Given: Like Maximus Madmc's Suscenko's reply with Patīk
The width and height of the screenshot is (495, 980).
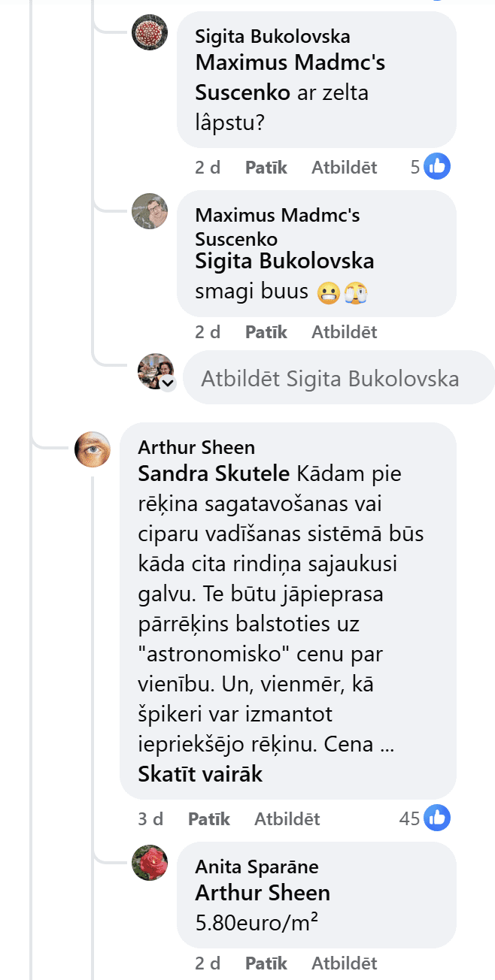Looking at the screenshot, I should pos(266,332).
